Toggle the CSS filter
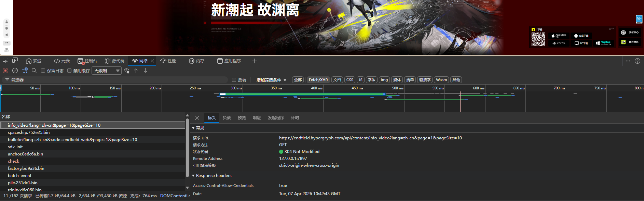 pos(350,80)
